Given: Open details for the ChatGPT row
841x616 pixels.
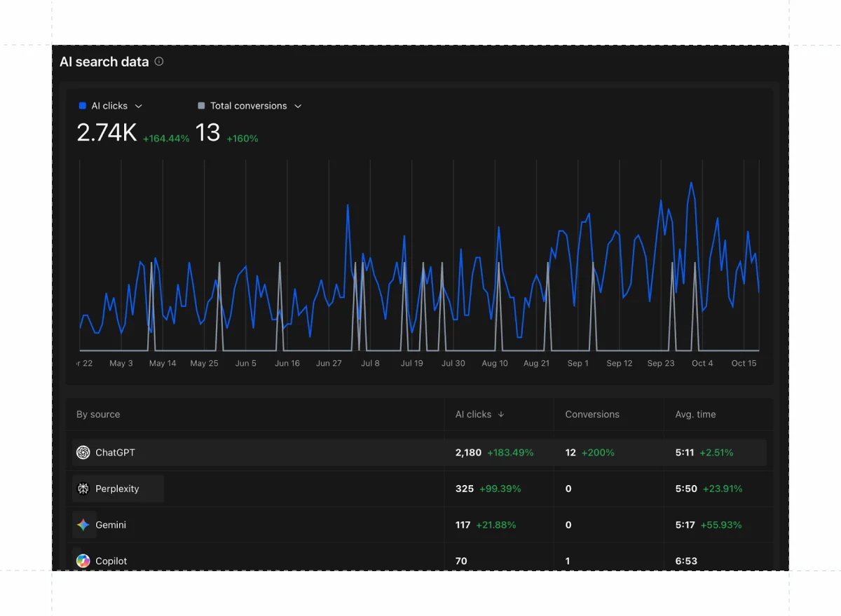Looking at the screenshot, I should (x=280, y=452).
